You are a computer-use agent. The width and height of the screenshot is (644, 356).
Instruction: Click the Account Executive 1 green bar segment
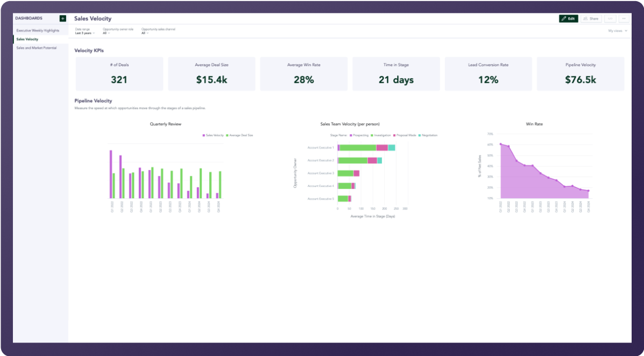358,148
